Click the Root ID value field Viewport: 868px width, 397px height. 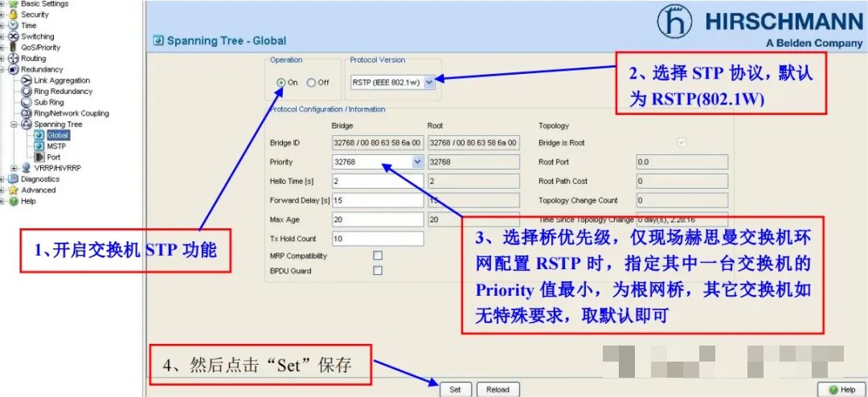474,143
